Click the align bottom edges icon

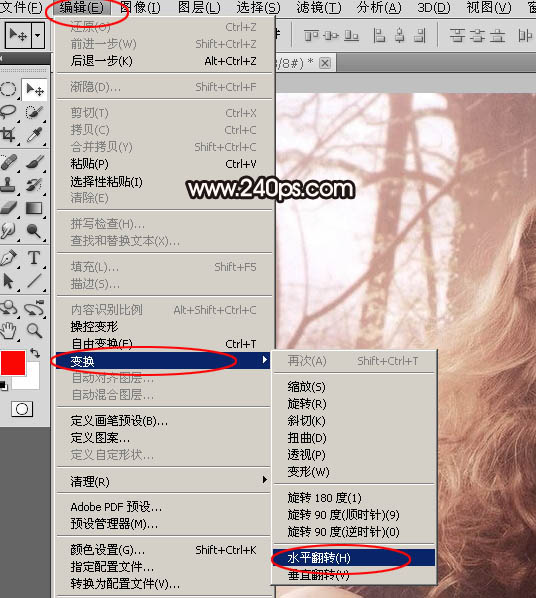click(351, 36)
